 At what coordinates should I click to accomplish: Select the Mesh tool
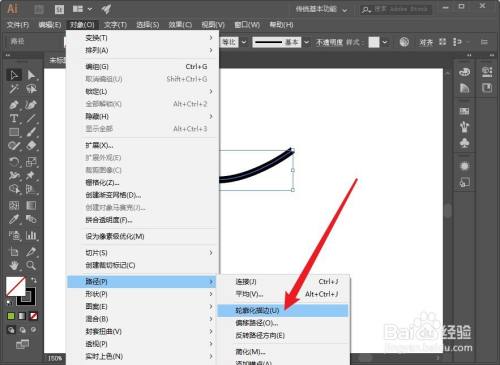coord(14,205)
